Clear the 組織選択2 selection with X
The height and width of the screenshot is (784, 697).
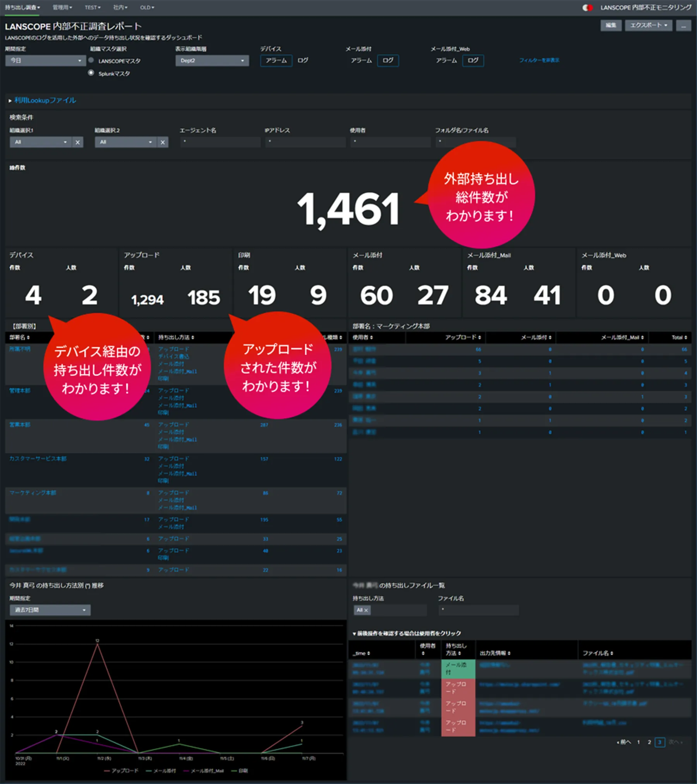(163, 142)
